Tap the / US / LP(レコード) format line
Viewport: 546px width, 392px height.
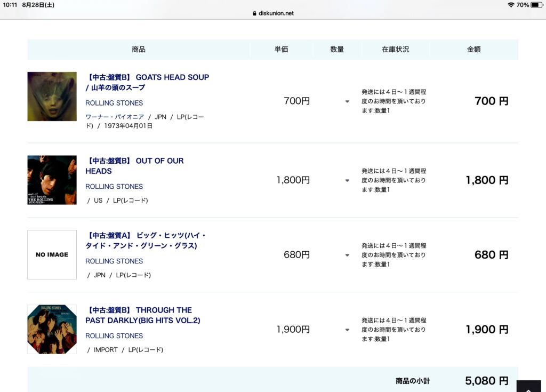point(117,201)
